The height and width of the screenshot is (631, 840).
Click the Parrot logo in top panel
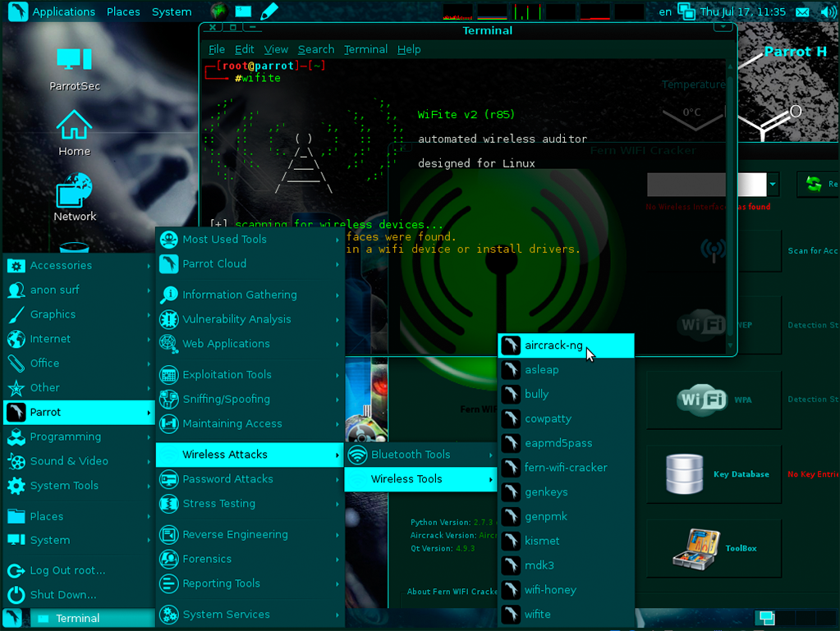pyautogui.click(x=17, y=11)
